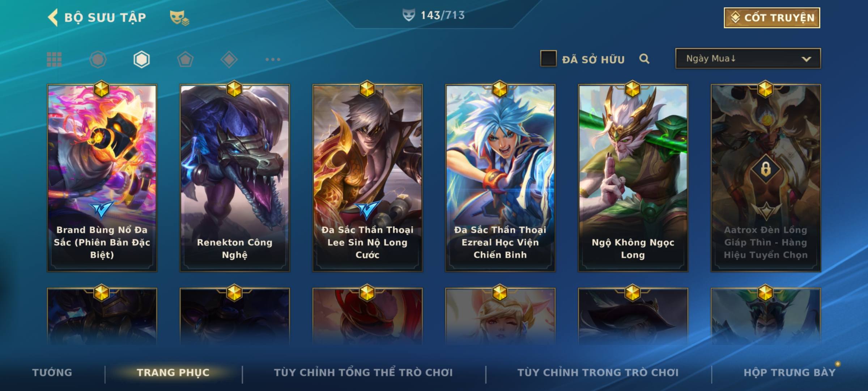Open Tùy Chỉnh Trong Trò Chơi tab
The image size is (868, 391).
coord(598,372)
